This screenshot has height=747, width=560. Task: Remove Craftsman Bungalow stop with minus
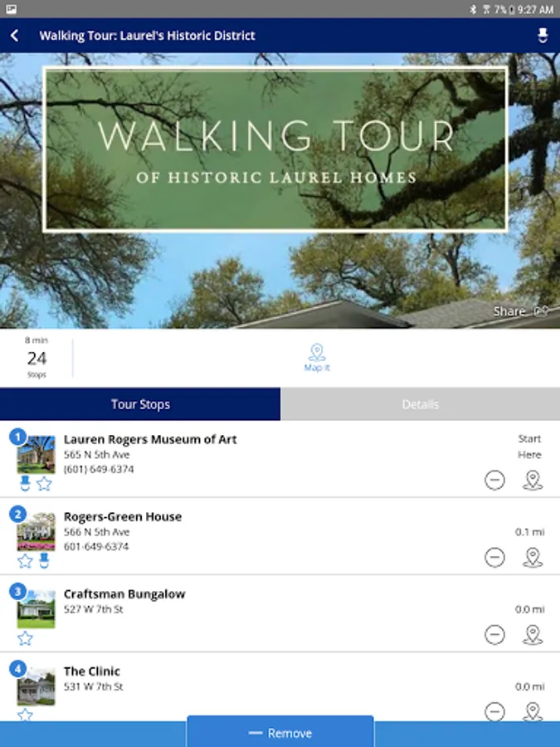pos(494,635)
